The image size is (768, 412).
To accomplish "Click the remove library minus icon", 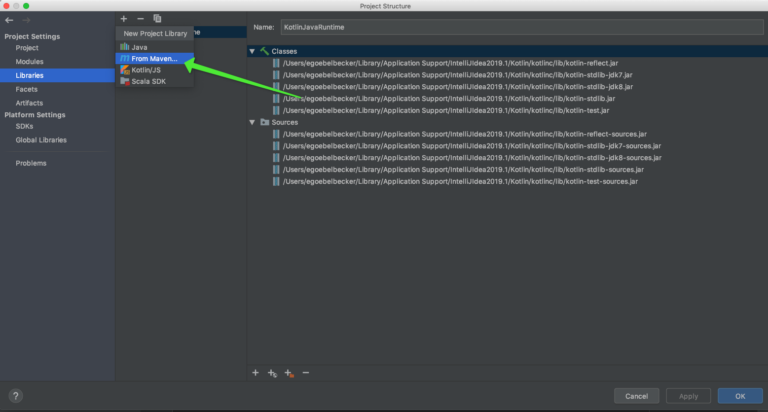I will (140, 19).
